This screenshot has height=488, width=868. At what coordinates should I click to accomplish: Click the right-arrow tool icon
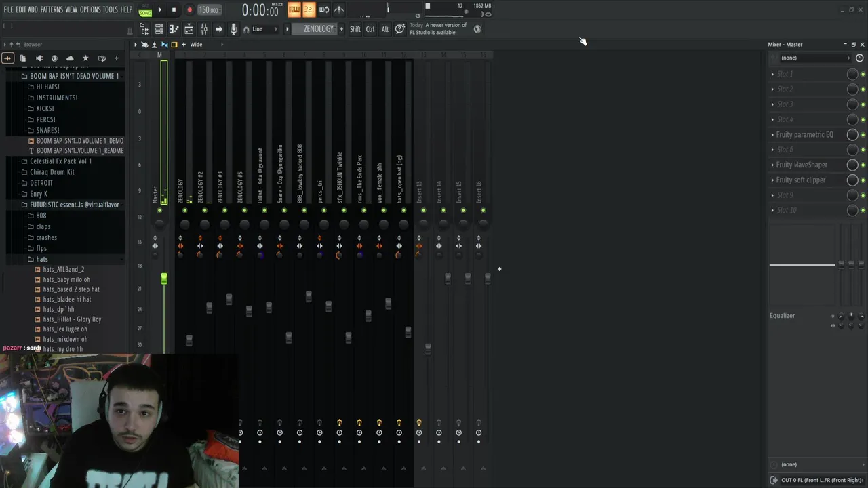[218, 29]
